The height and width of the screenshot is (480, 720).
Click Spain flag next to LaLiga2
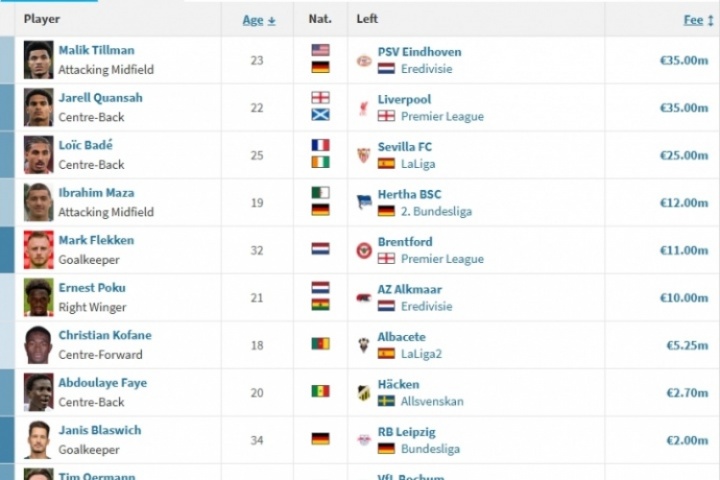coord(386,353)
